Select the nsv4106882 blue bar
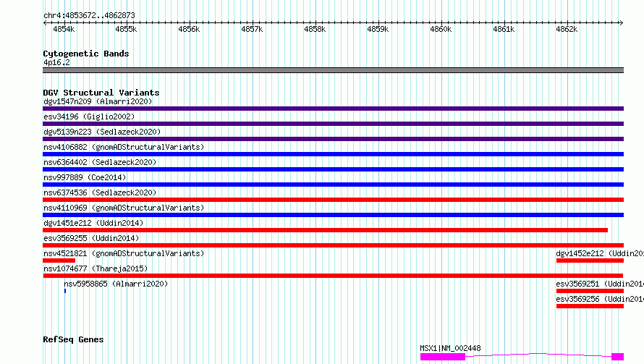The width and height of the screenshot is (644, 364). (333, 154)
